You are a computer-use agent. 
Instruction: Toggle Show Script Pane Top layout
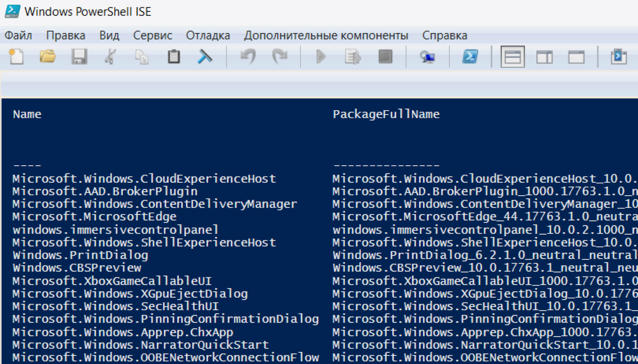[512, 57]
